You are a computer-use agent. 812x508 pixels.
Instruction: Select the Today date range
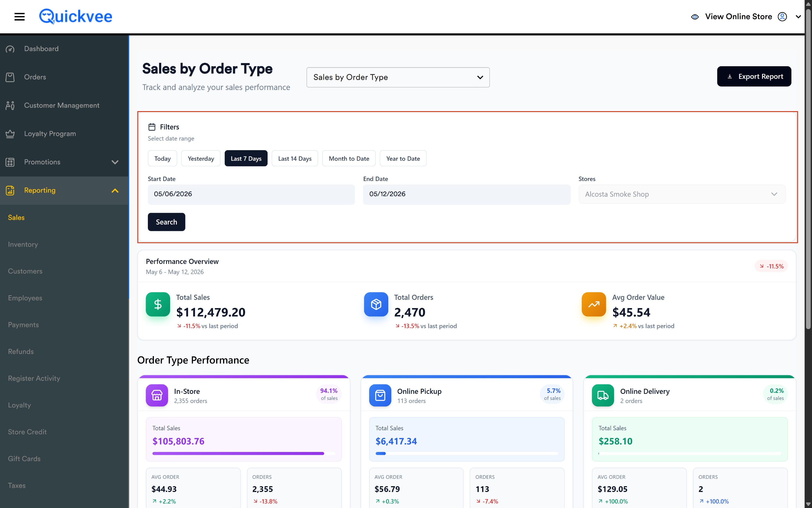pos(162,158)
